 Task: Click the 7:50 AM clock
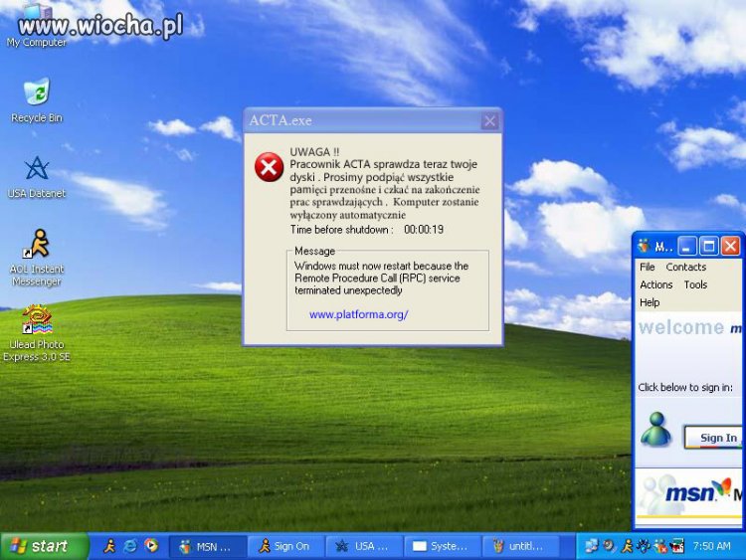pos(712,546)
